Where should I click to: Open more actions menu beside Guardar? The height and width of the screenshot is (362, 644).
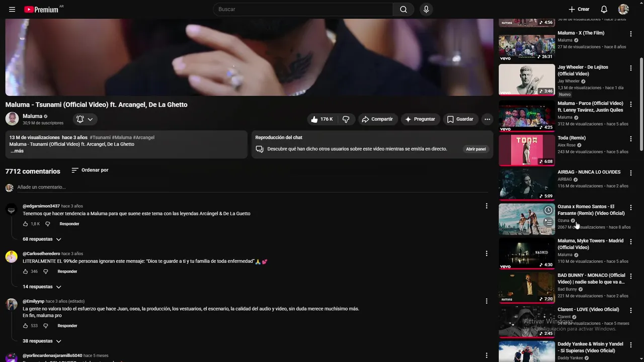click(x=487, y=119)
